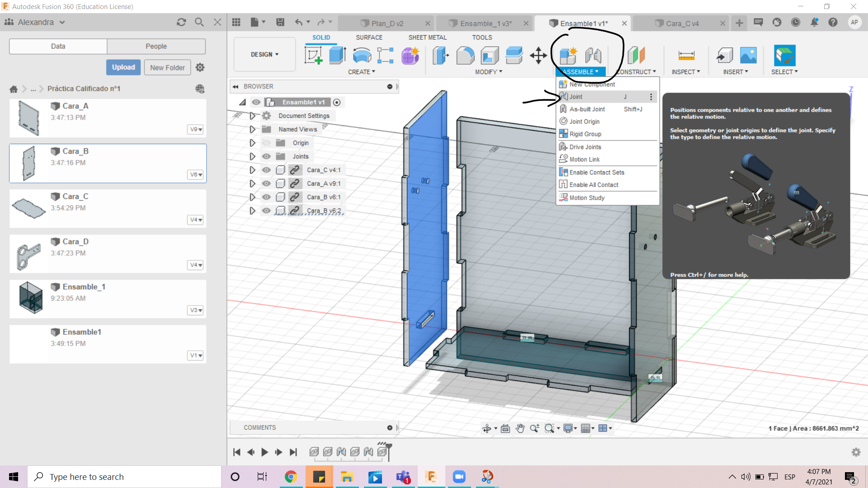Open Práctica Calificado n°1 breadcrumb
868x488 pixels.
click(x=84, y=89)
